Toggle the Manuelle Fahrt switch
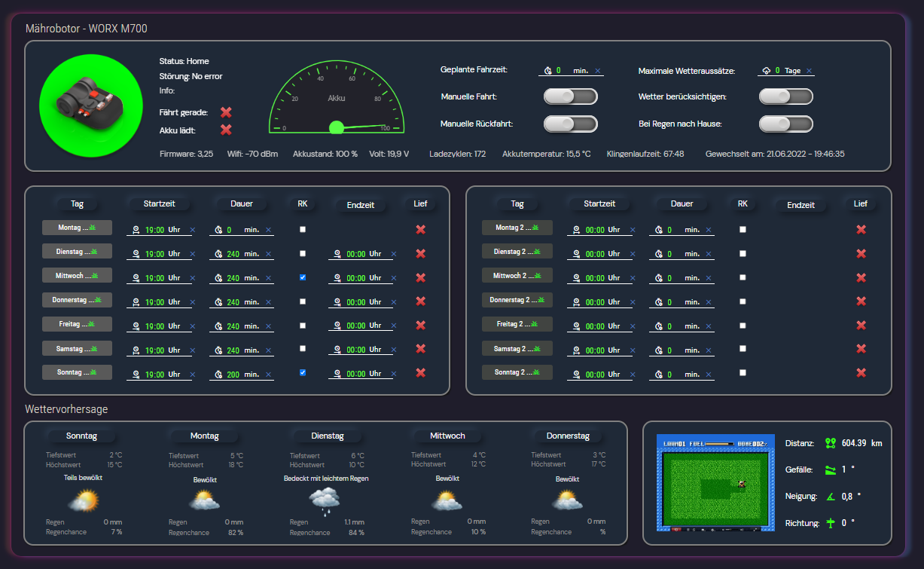This screenshot has height=569, width=924. (570, 96)
